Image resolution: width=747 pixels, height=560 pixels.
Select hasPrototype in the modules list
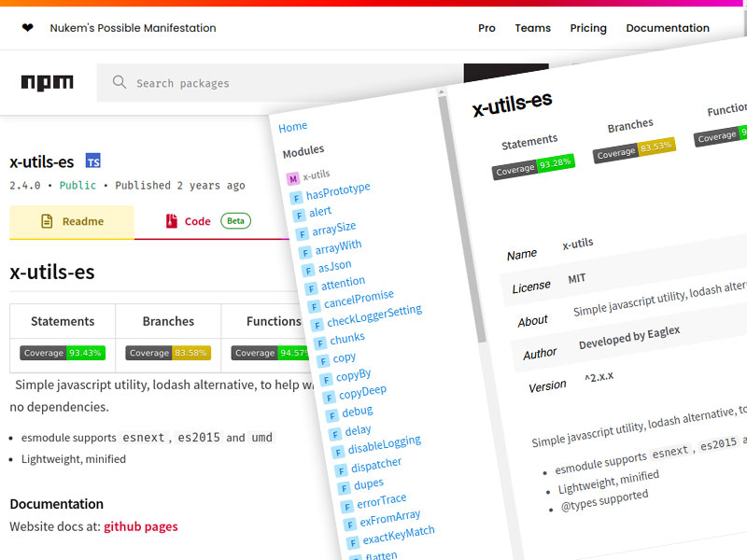338,190
